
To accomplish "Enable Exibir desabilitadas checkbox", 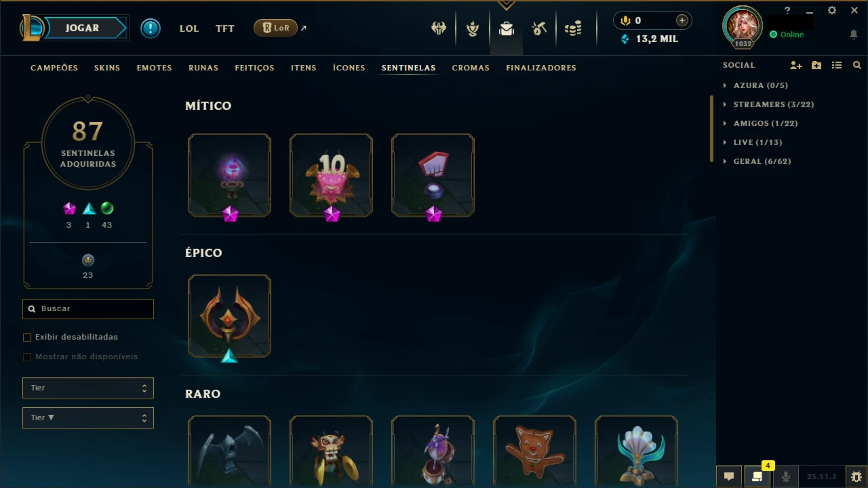I will [27, 337].
